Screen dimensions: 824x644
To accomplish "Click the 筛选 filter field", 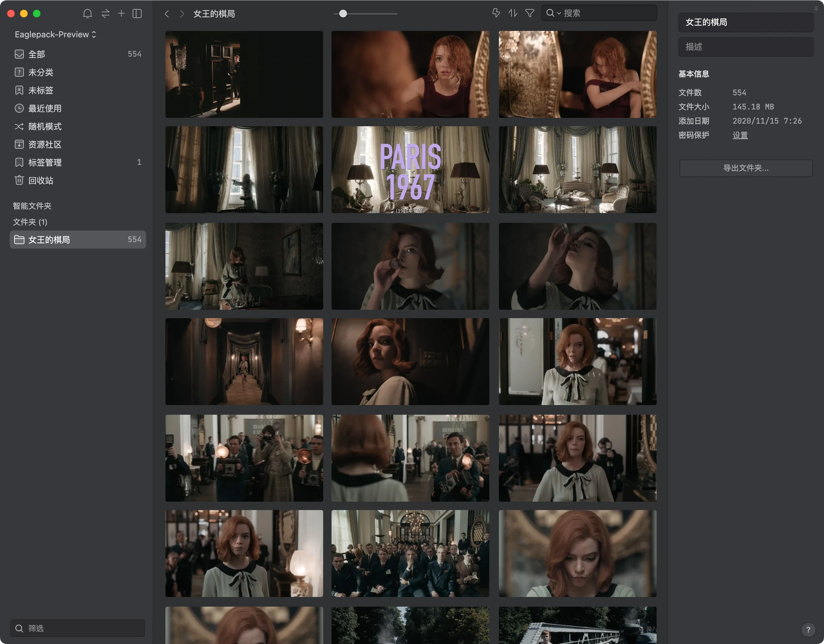I will tap(78, 628).
